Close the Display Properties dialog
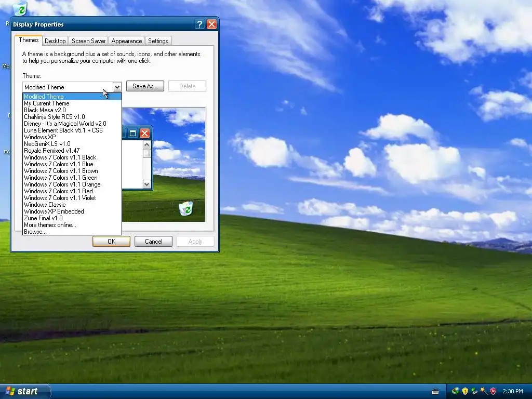 [x=212, y=24]
